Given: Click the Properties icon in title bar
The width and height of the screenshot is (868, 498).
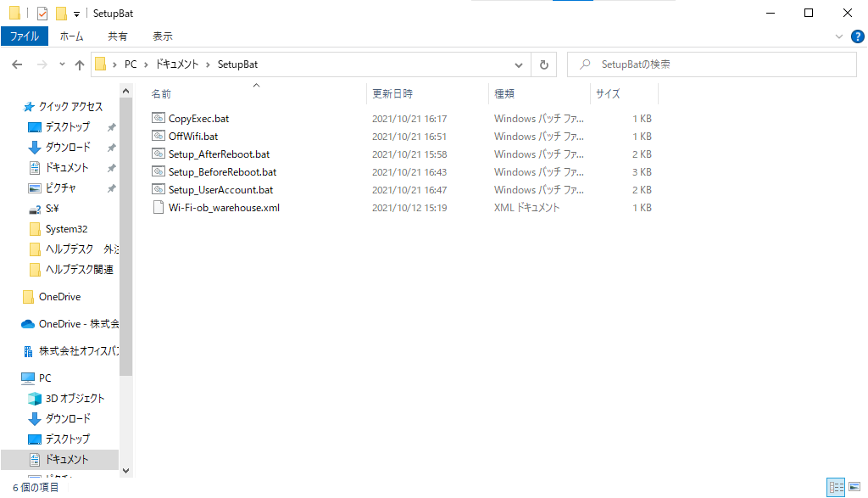Looking at the screenshot, I should tap(42, 14).
